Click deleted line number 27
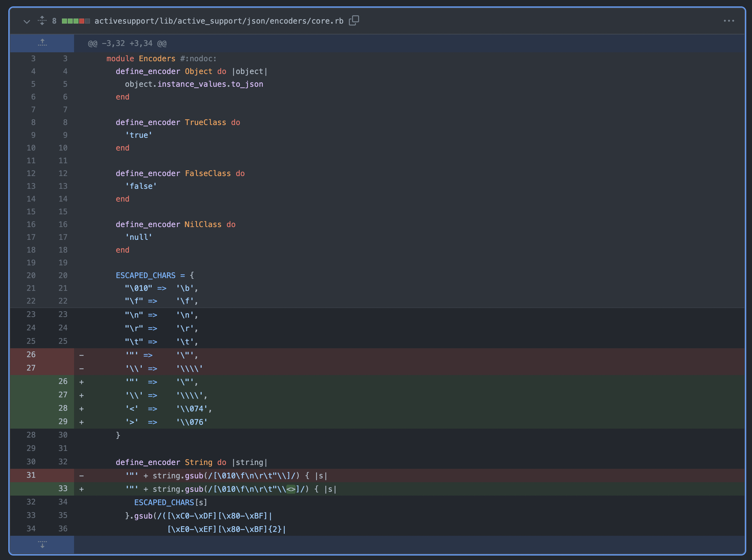752x560 pixels. click(x=31, y=368)
